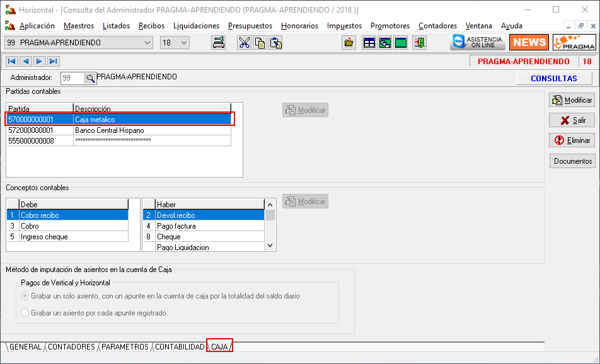Click the Descripción column header
Image resolution: width=600 pixels, height=364 pixels.
click(153, 108)
